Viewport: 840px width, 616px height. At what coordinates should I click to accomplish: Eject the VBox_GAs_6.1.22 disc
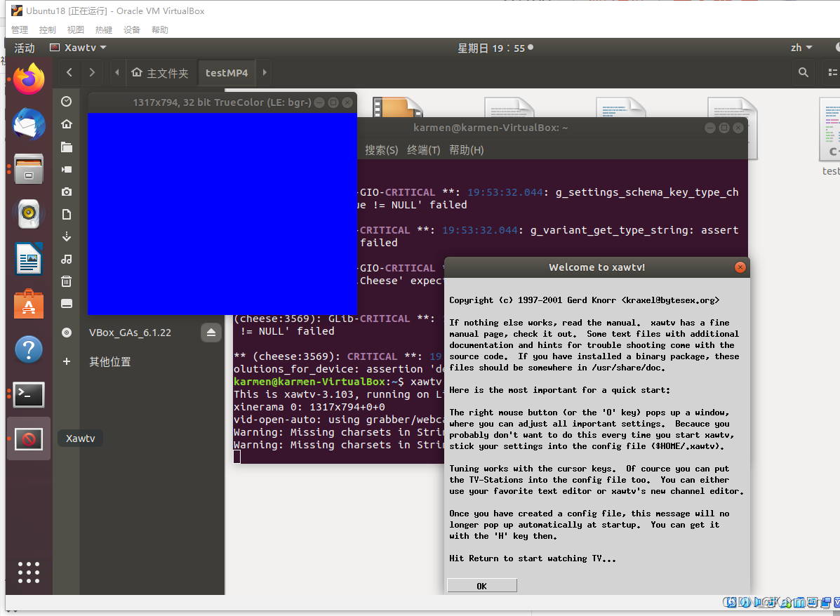[211, 333]
